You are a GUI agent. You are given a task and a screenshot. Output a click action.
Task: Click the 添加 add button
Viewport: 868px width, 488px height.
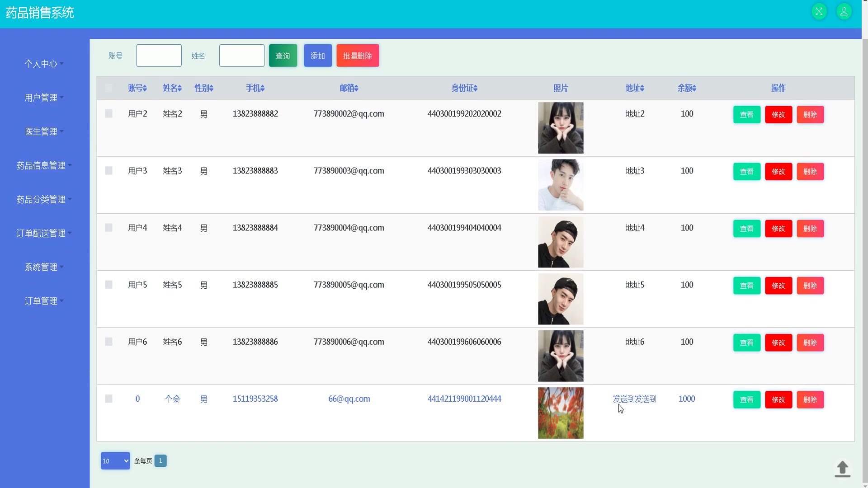[318, 56]
